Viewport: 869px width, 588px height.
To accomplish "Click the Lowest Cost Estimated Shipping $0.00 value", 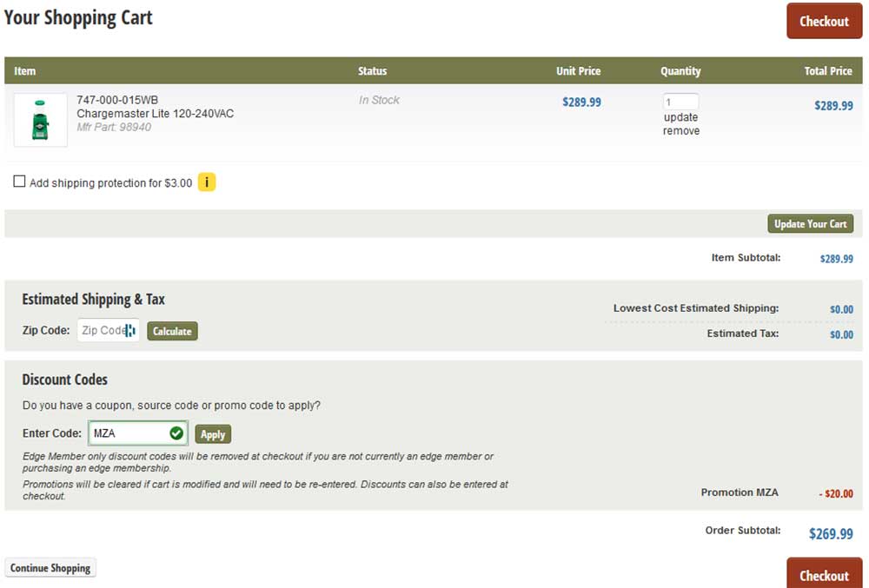I will [841, 309].
